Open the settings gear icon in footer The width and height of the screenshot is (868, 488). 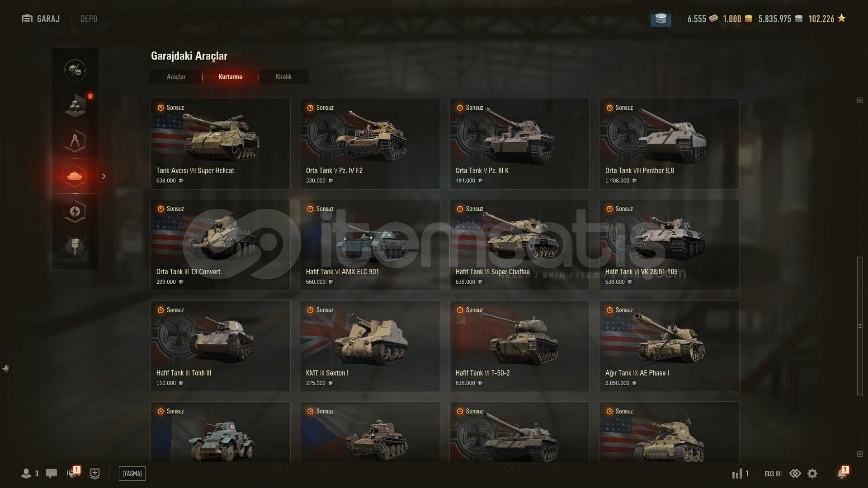(812, 473)
